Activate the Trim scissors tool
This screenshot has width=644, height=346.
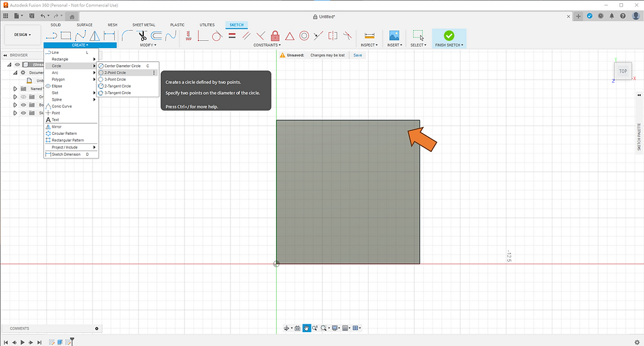(142, 36)
